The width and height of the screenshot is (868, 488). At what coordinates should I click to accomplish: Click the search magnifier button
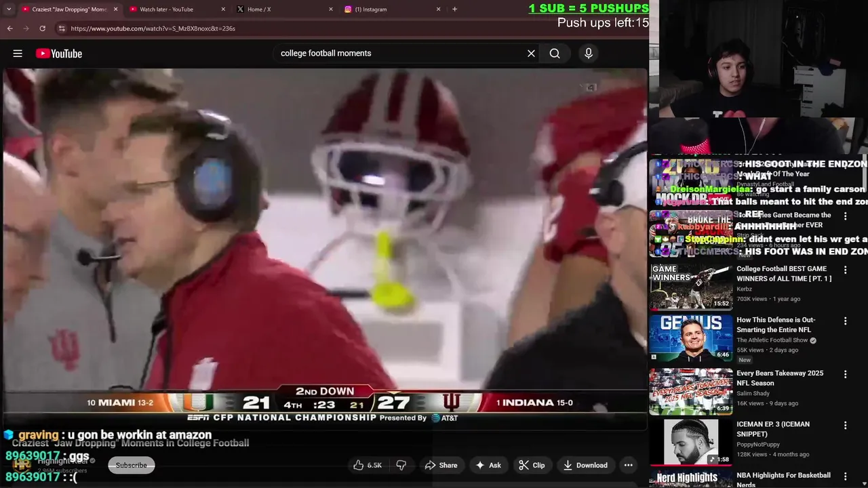(x=555, y=54)
